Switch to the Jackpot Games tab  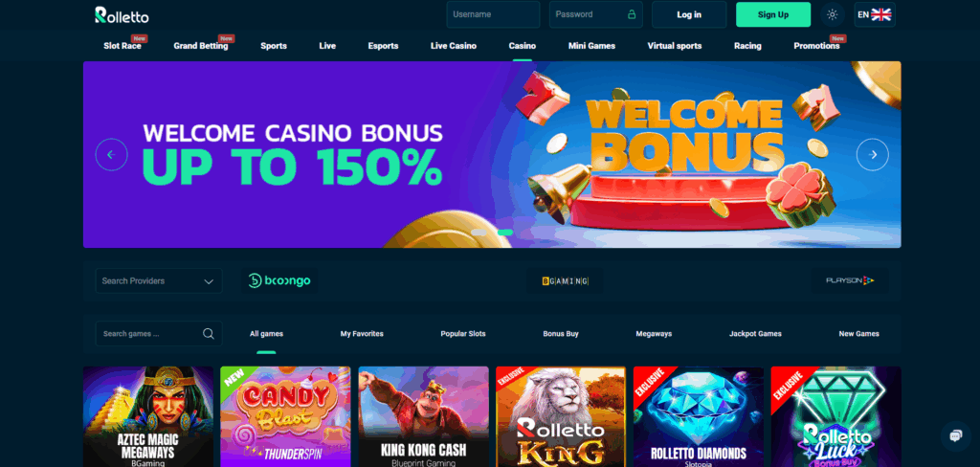coord(755,334)
